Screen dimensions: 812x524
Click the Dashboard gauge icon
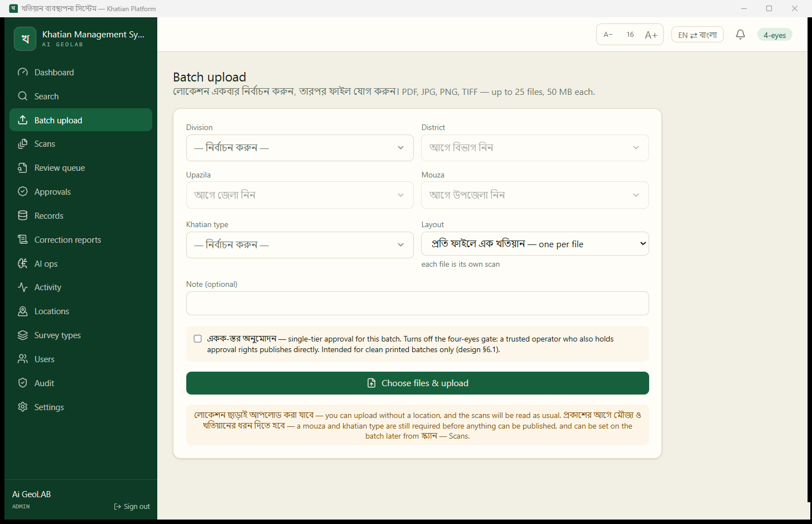(x=23, y=72)
